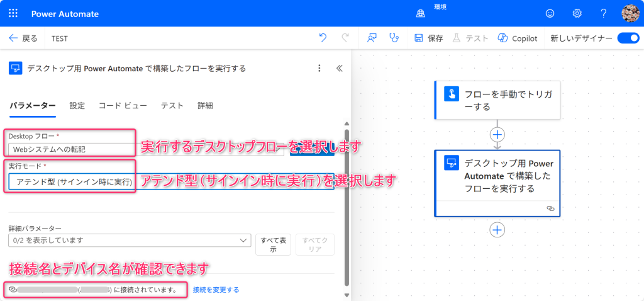Open the 実行モード dropdown

(x=171, y=181)
